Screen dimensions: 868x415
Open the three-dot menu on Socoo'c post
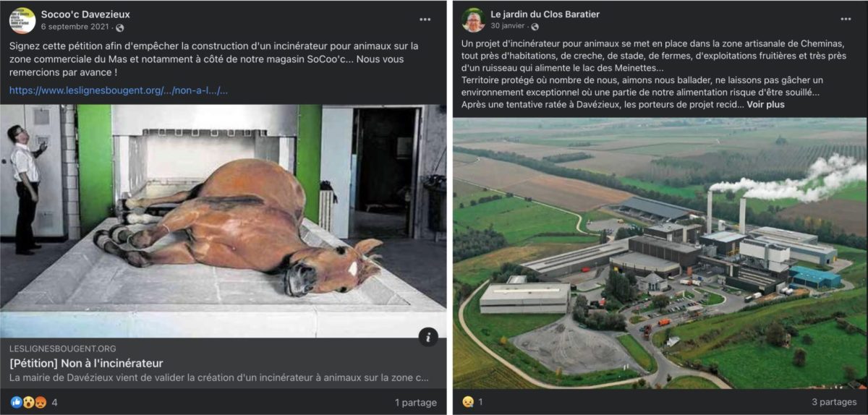(x=425, y=20)
